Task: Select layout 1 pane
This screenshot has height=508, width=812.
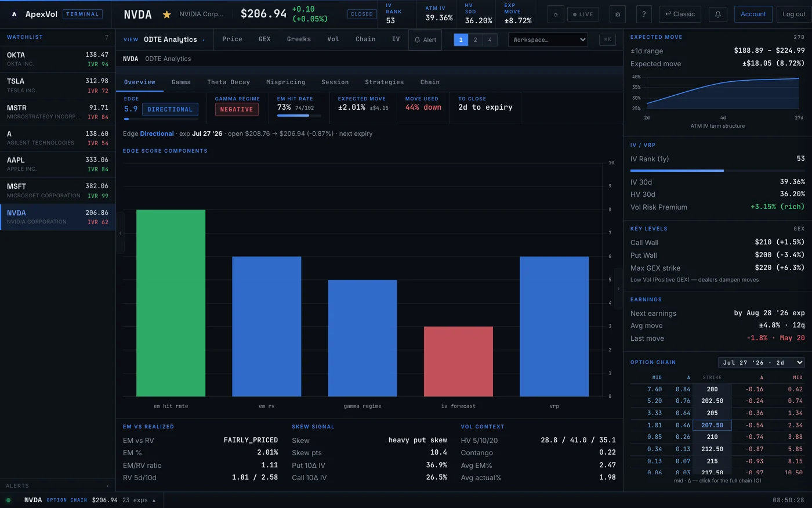Action: click(461, 39)
